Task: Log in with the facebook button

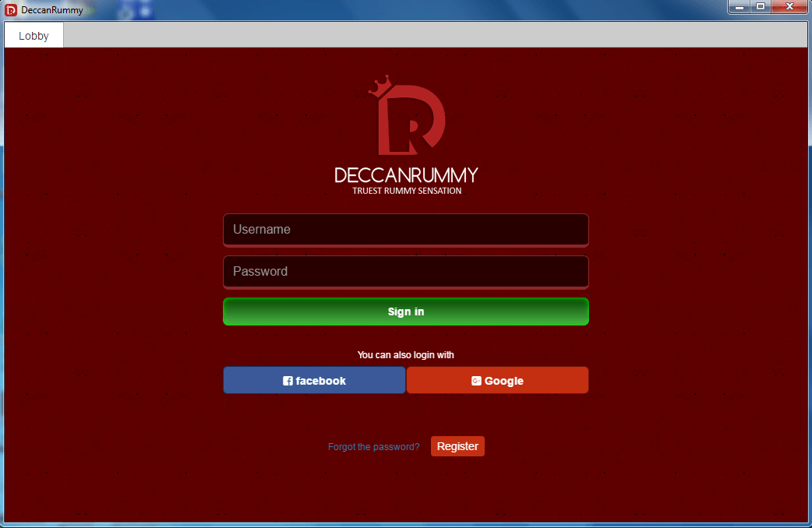Action: pyautogui.click(x=314, y=381)
